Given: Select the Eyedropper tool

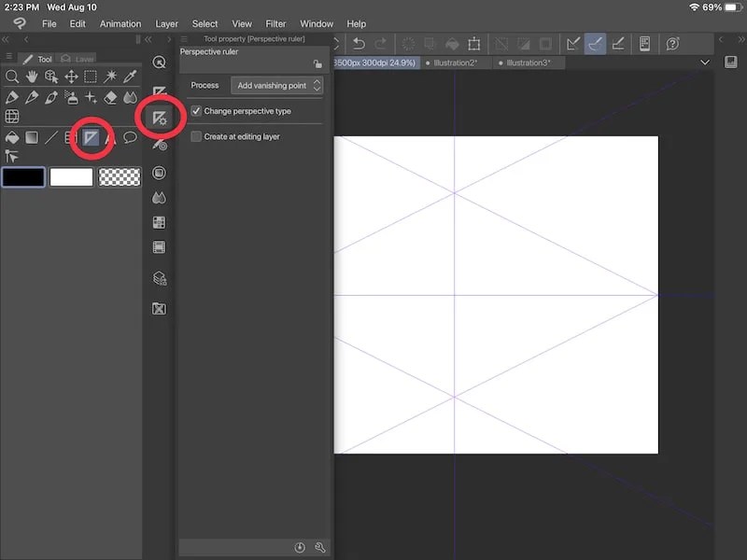Looking at the screenshot, I should 128,77.
